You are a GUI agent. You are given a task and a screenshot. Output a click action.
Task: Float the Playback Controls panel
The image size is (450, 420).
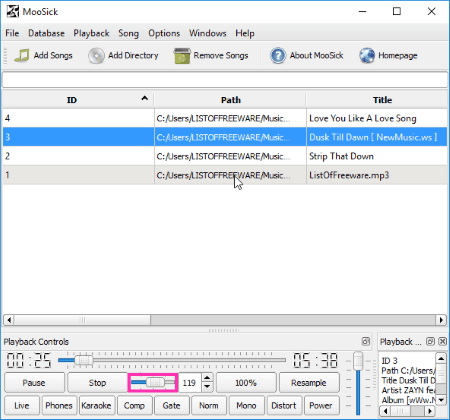[366, 342]
